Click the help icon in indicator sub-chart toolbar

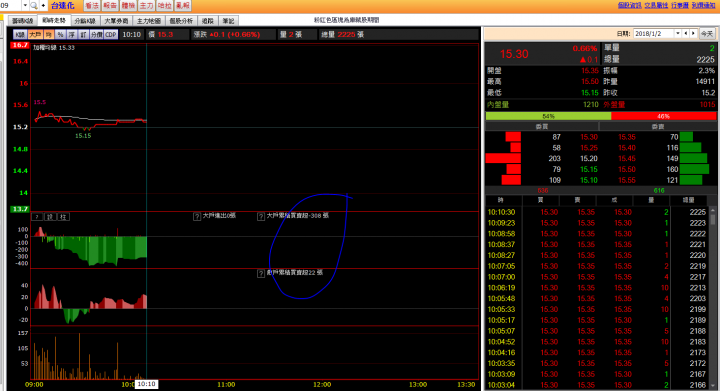point(37,217)
